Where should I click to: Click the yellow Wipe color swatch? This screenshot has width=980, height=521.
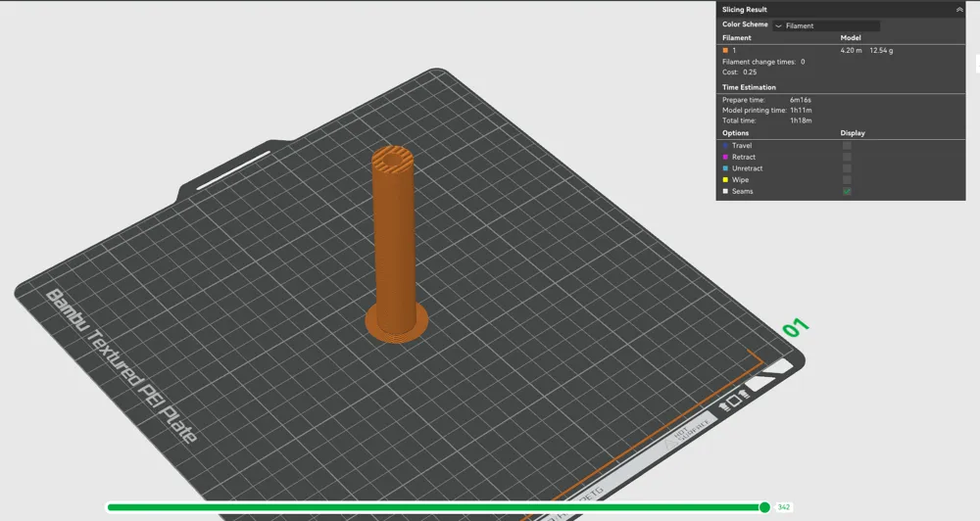pos(725,180)
